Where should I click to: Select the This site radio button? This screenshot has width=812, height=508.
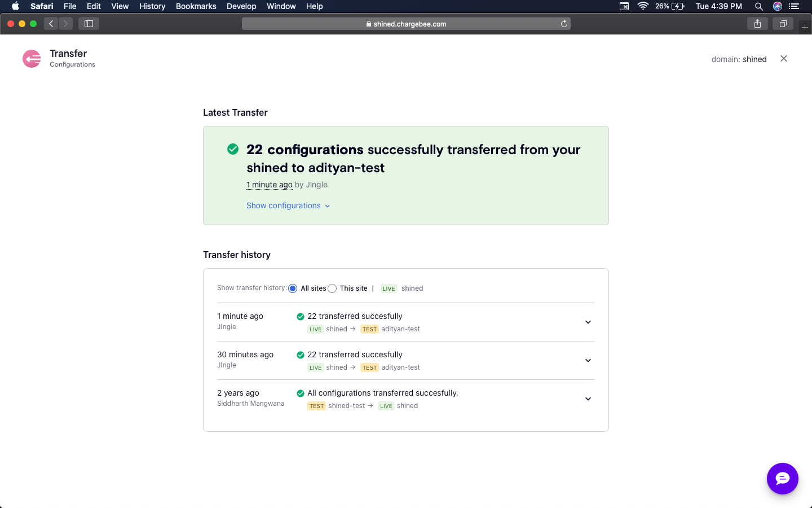click(332, 288)
